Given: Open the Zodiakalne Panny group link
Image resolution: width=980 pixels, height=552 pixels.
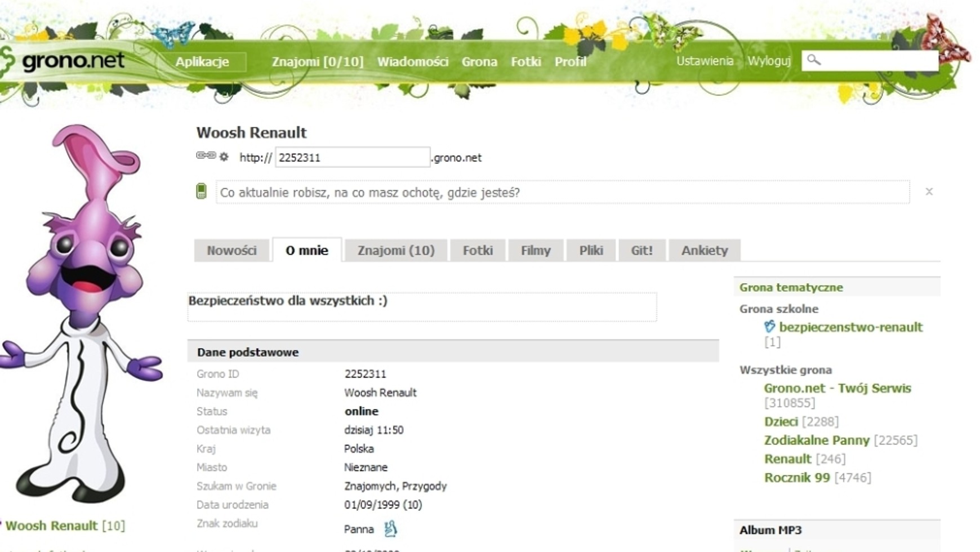Looking at the screenshot, I should 817,440.
